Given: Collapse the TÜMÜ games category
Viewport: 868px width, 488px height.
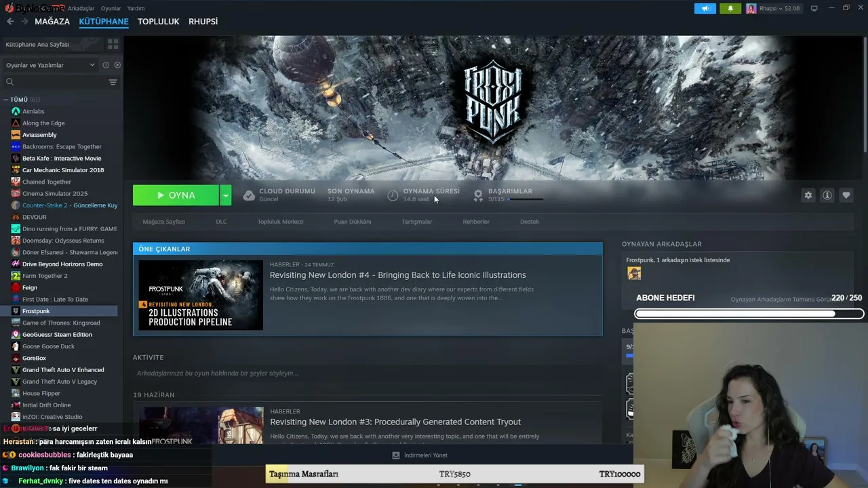Looking at the screenshot, I should pyautogui.click(x=5, y=100).
